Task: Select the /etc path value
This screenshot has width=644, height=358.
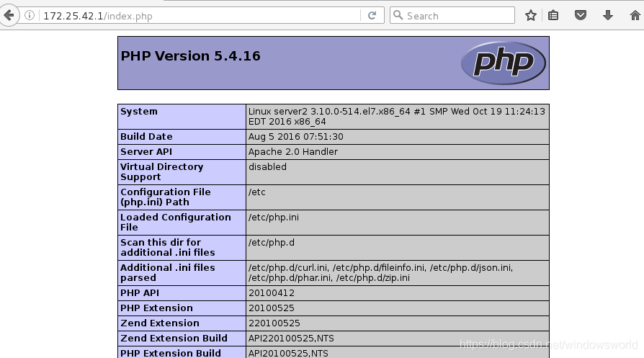Action: click(256, 192)
